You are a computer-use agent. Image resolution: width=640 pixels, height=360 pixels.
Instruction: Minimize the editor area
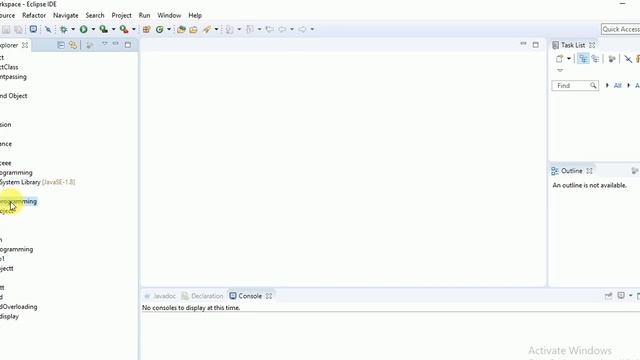pos(523,44)
